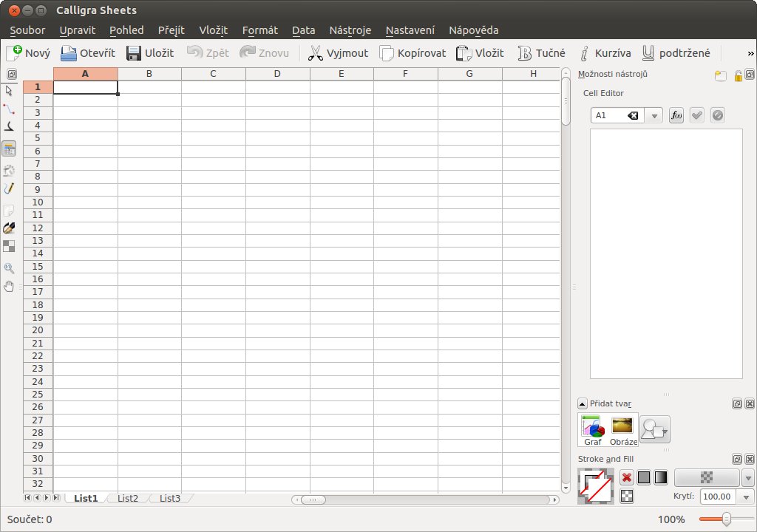Click column header D
The image size is (757, 532).
(x=277, y=74)
